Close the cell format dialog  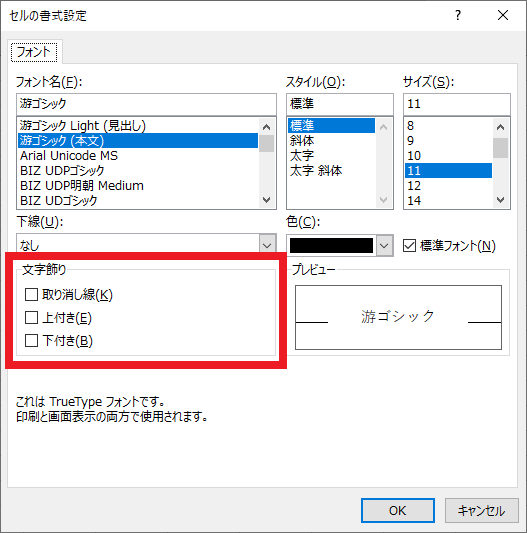(x=503, y=15)
